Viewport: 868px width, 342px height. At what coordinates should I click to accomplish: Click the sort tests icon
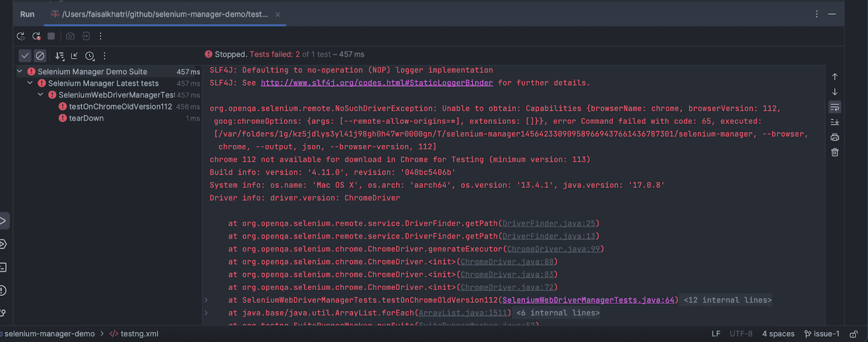pos(60,56)
